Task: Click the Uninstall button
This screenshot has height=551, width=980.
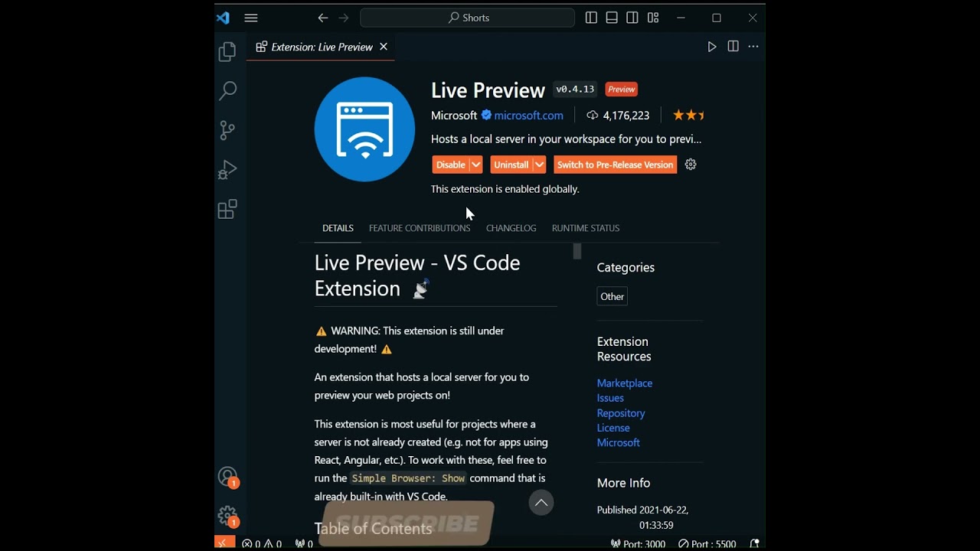Action: pos(511,165)
